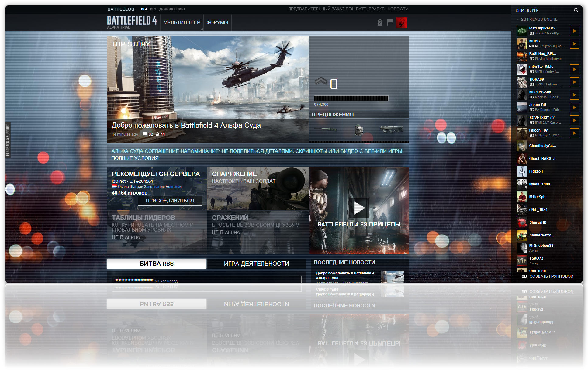The width and height of the screenshot is (588, 372).
Task: Open the НОВОСТИ top link
Action: click(398, 9)
